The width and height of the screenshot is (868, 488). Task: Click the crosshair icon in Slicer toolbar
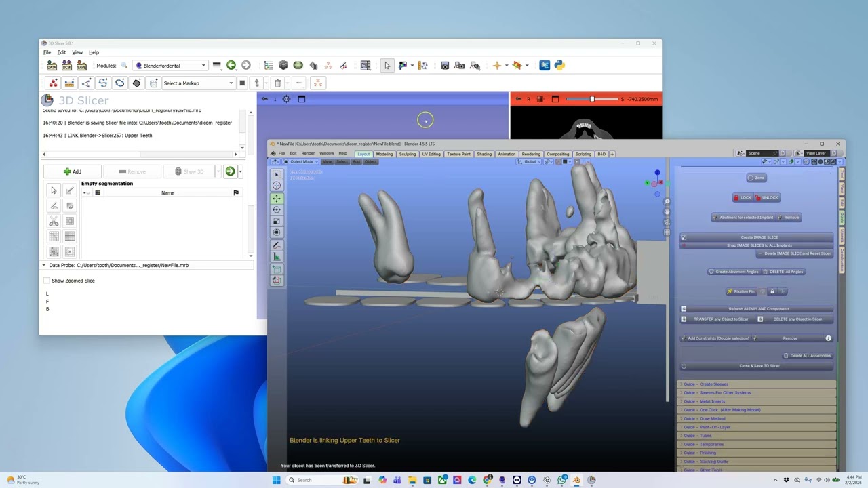point(497,65)
